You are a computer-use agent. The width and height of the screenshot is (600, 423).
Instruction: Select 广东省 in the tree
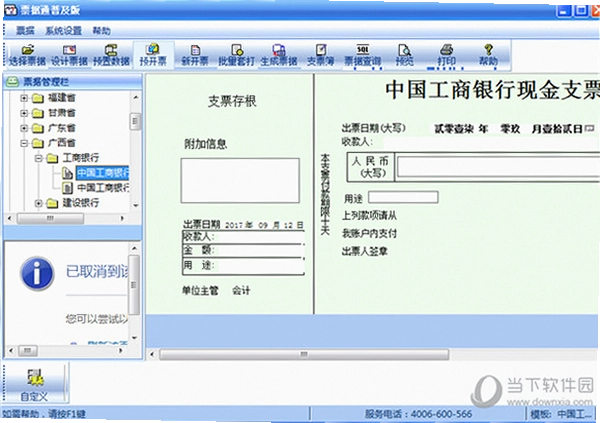pos(62,128)
